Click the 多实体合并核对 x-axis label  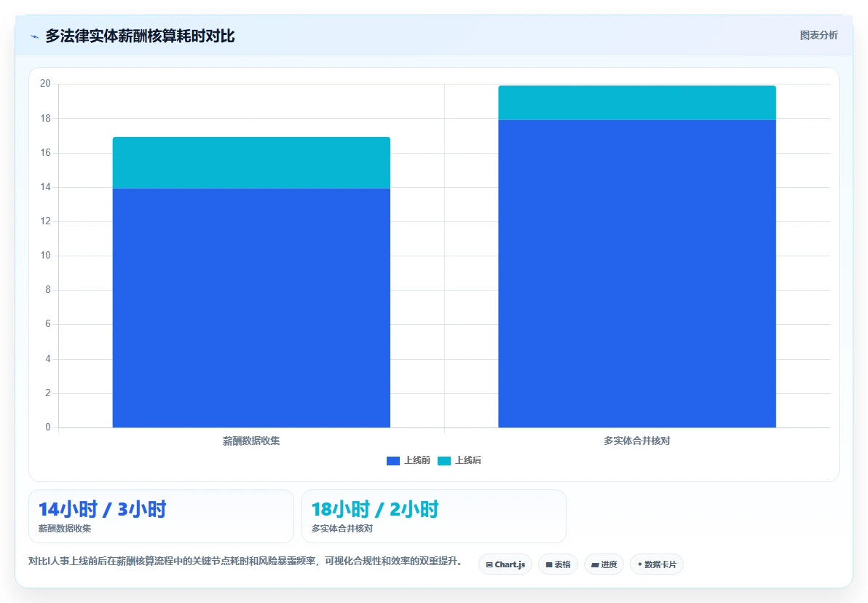[x=637, y=441]
